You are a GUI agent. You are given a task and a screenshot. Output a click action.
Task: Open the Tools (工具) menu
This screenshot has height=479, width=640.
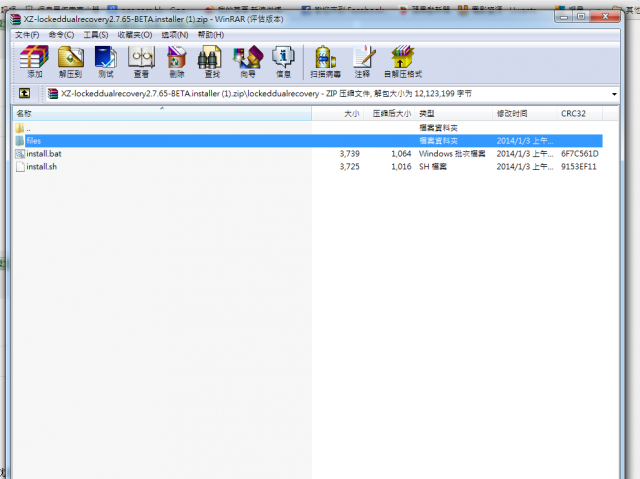point(96,35)
